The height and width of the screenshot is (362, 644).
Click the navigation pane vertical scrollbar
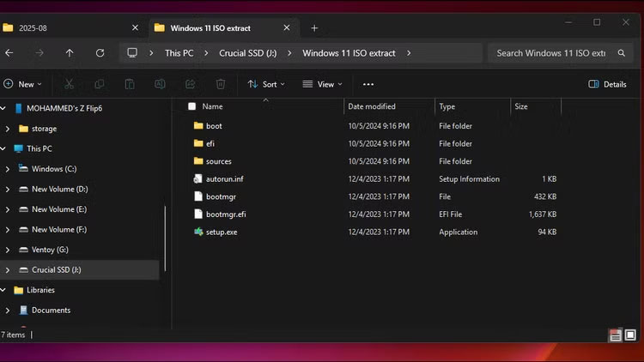click(165, 240)
